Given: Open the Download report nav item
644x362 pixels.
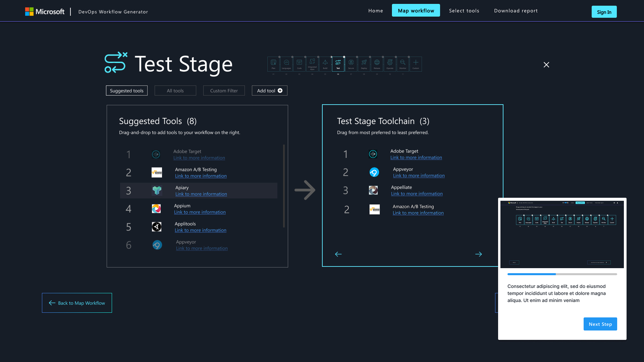Looking at the screenshot, I should (x=516, y=11).
